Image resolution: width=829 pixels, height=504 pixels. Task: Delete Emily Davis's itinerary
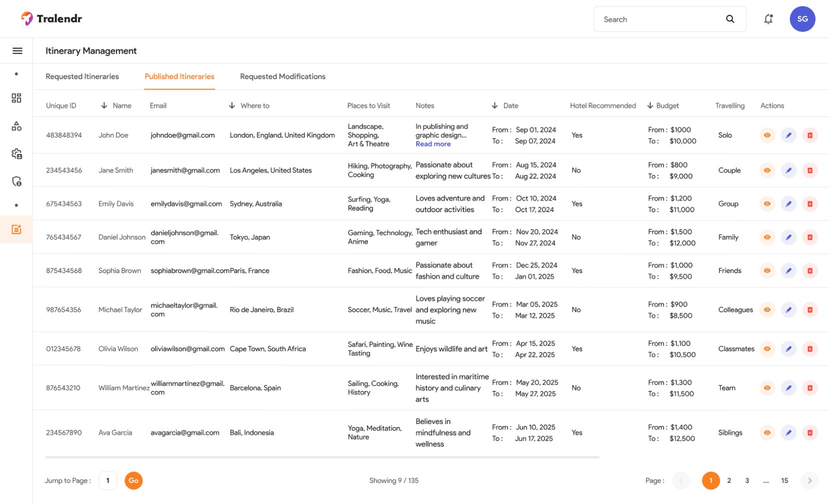click(810, 204)
